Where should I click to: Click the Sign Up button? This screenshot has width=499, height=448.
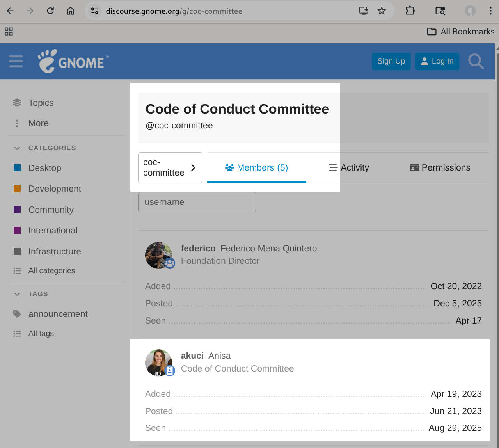[391, 61]
